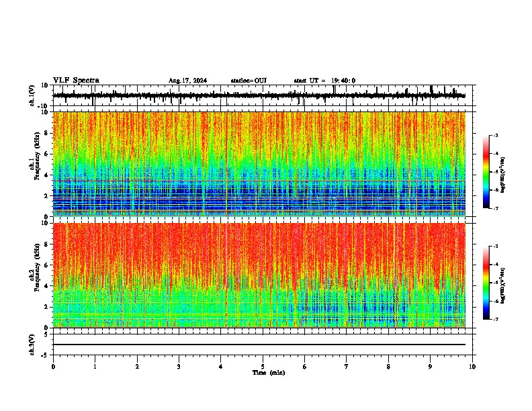The image size is (532, 411).
Task: Click the ch.1 spectrogram panel
Action: (259, 164)
